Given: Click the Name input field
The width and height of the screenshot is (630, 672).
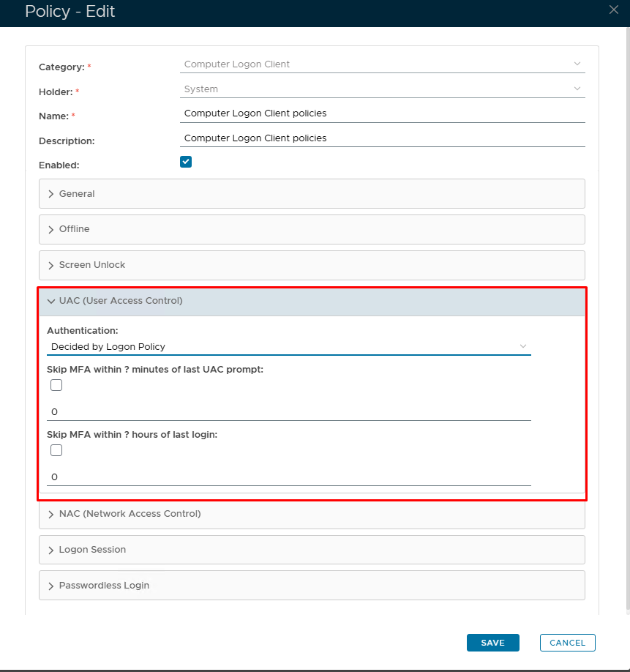Looking at the screenshot, I should 382,113.
